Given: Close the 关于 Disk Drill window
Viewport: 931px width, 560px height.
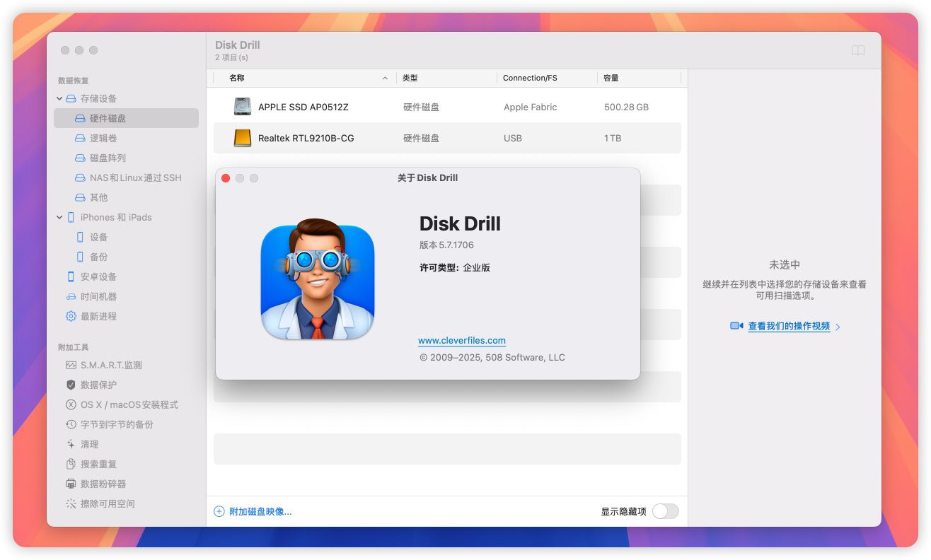Looking at the screenshot, I should (226, 178).
